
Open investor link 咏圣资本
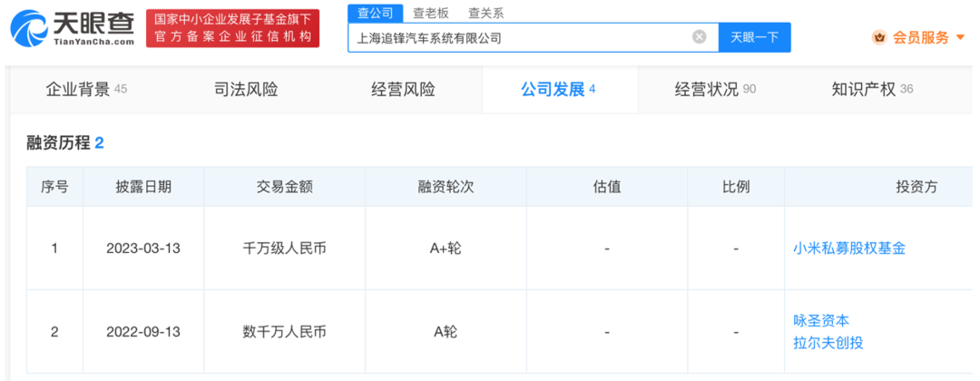(x=820, y=321)
